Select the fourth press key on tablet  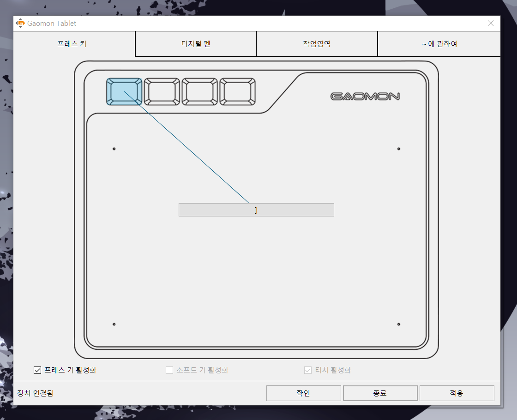click(237, 92)
